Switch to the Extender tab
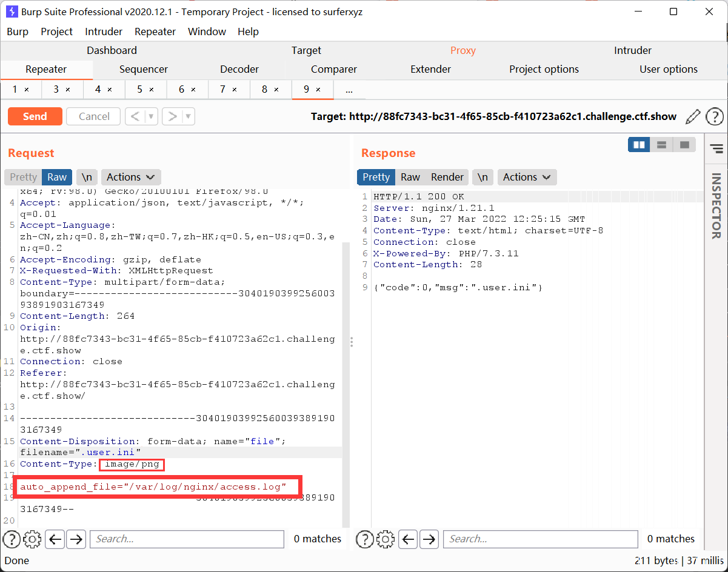The width and height of the screenshot is (728, 572). [x=431, y=69]
